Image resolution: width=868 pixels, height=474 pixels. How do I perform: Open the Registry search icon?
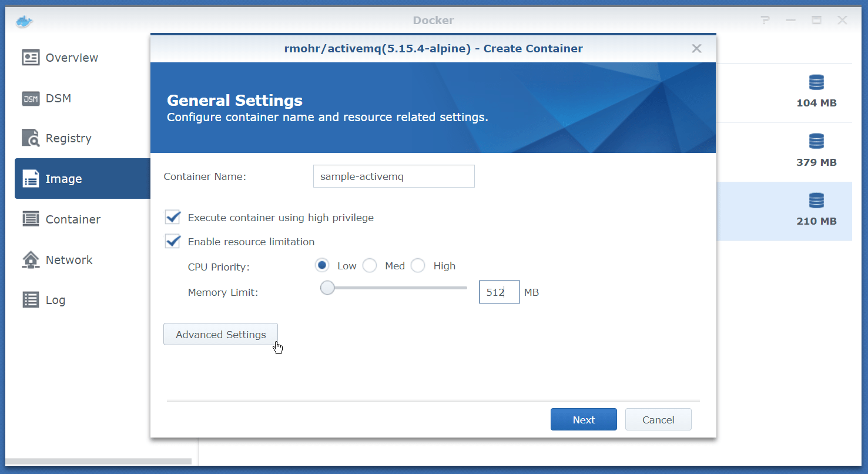tap(31, 138)
